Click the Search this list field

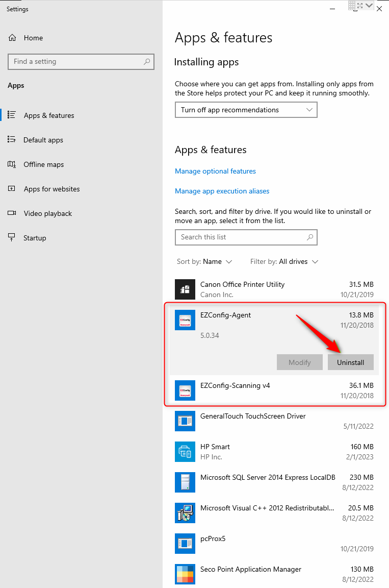246,237
